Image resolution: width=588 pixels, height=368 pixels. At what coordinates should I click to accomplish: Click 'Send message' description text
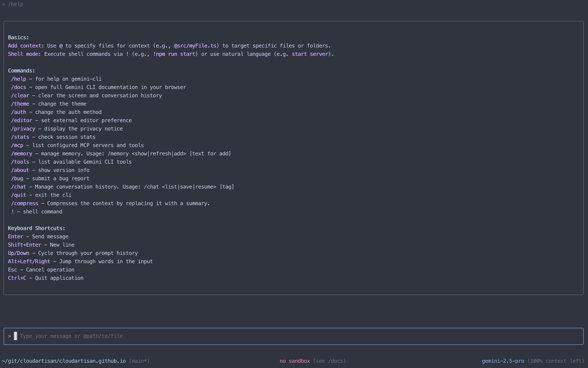pyautogui.click(x=50, y=236)
